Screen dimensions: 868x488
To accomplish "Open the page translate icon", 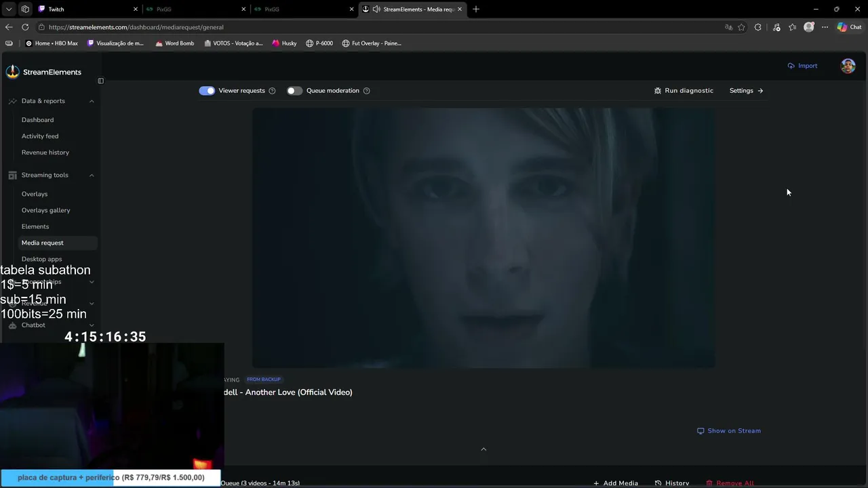I will tap(728, 27).
